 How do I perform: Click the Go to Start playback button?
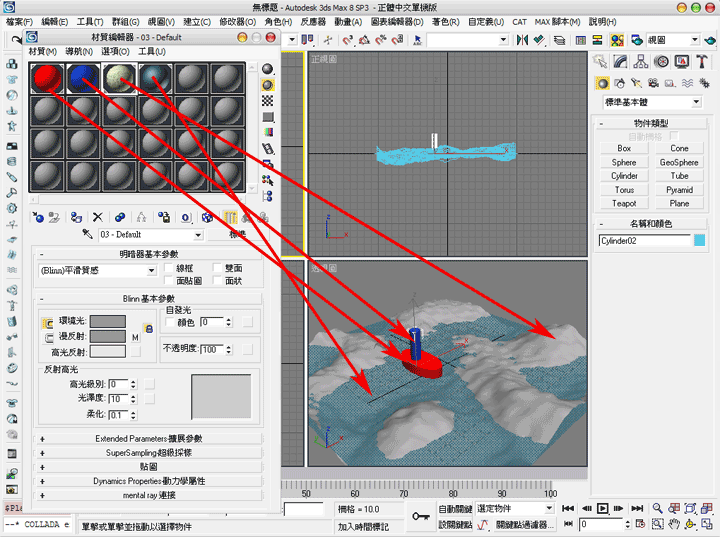click(x=568, y=508)
